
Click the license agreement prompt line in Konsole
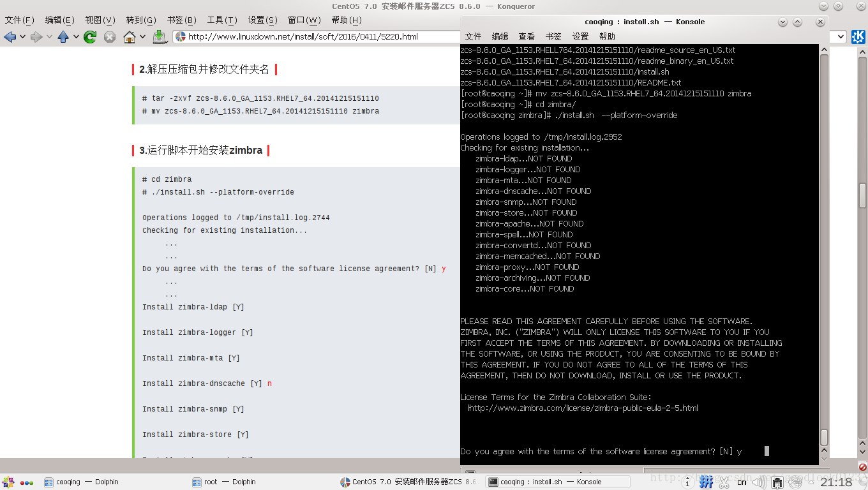click(601, 451)
